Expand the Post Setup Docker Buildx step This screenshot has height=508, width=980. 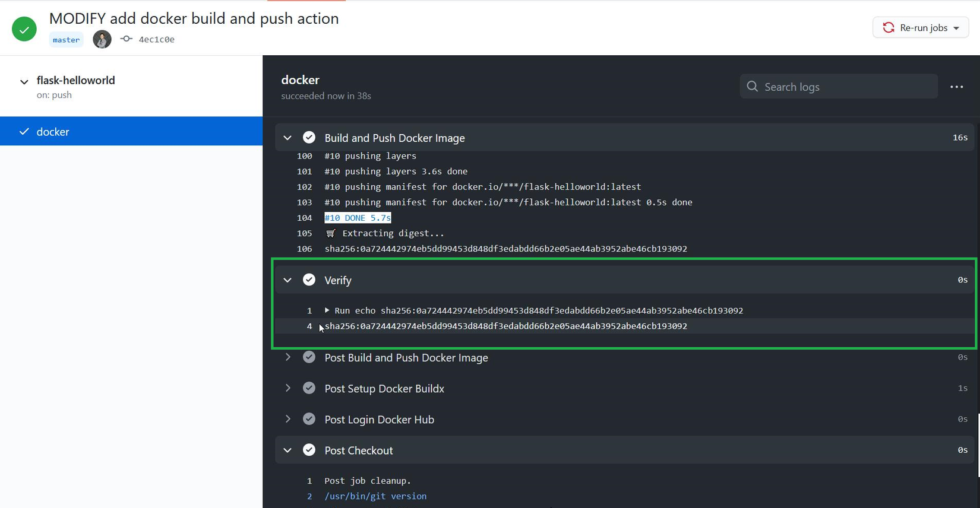pyautogui.click(x=287, y=388)
